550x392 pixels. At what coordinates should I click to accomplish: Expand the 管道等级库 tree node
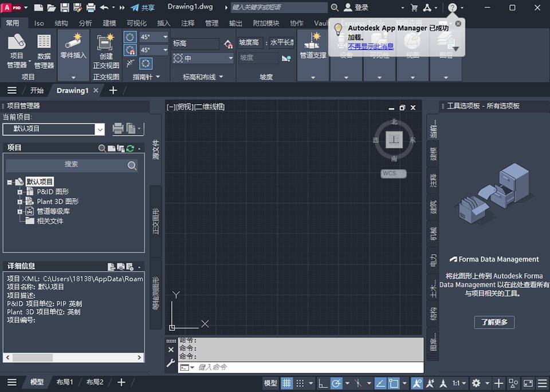coord(20,212)
